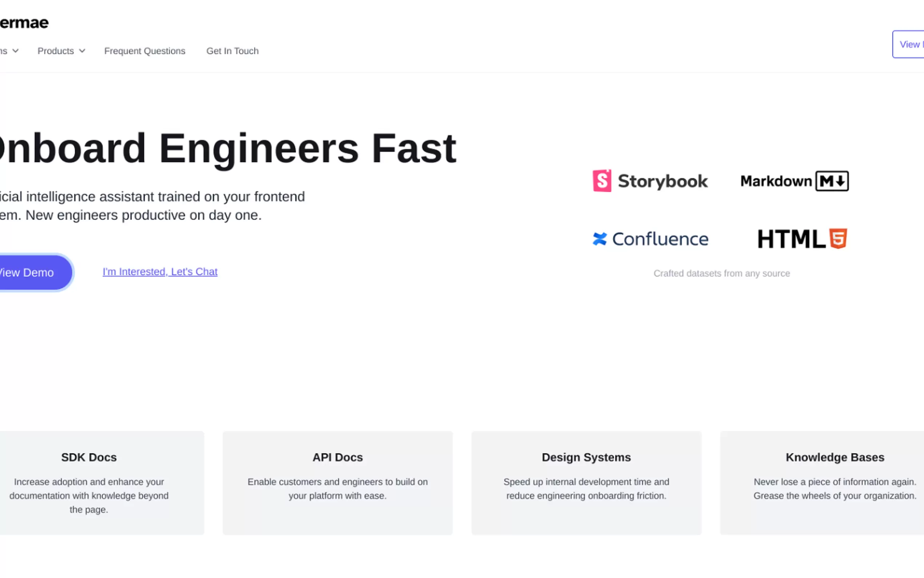Click the Confluence wordmark text

(660, 239)
